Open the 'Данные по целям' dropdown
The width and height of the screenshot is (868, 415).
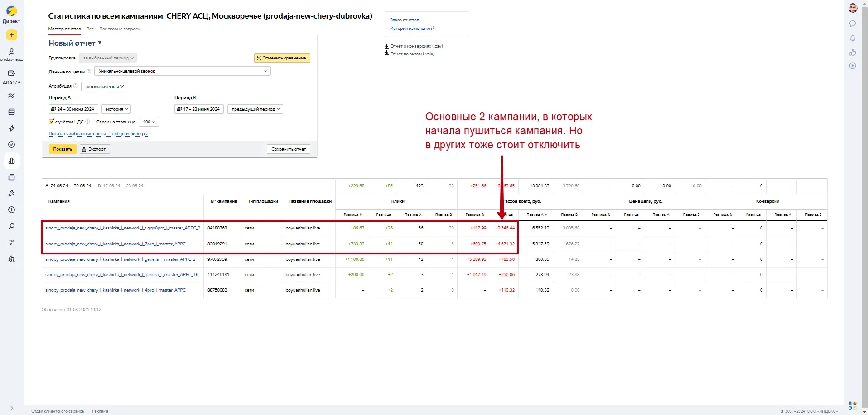pos(182,71)
